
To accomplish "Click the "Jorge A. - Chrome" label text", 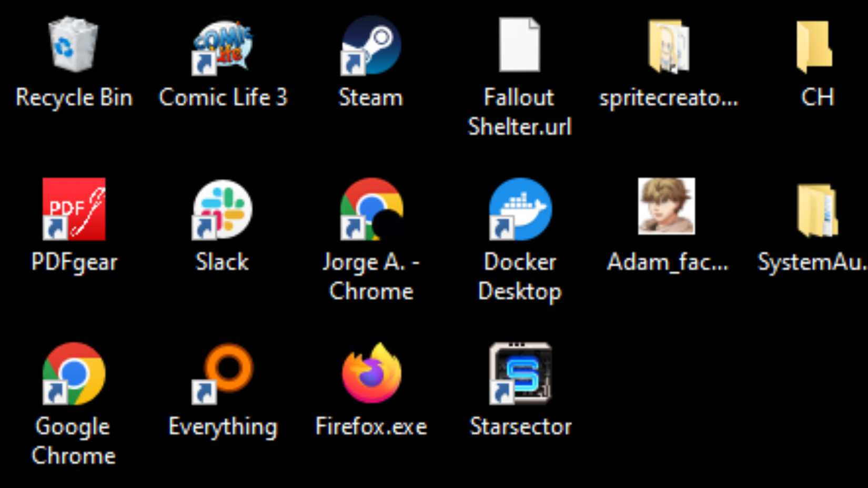I will tap(371, 276).
